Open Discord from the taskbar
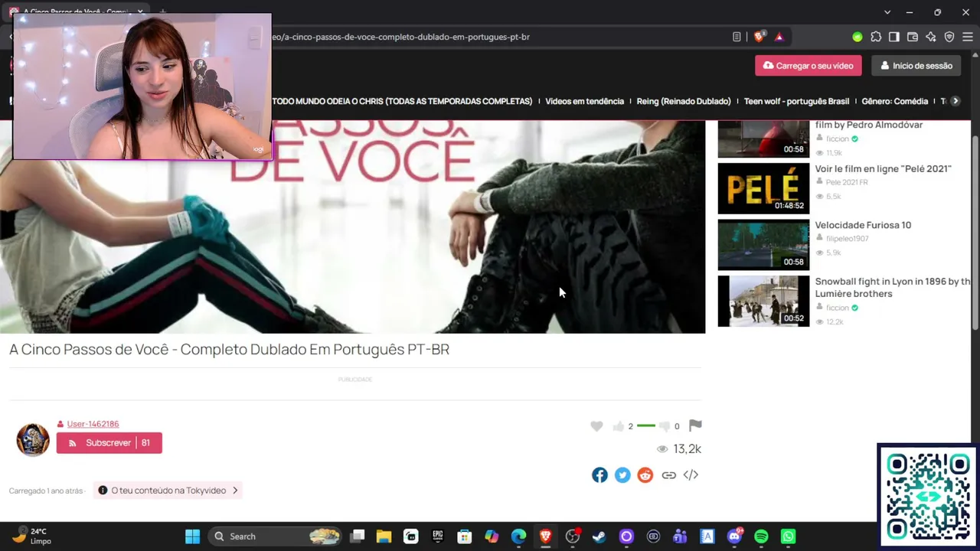 734,536
